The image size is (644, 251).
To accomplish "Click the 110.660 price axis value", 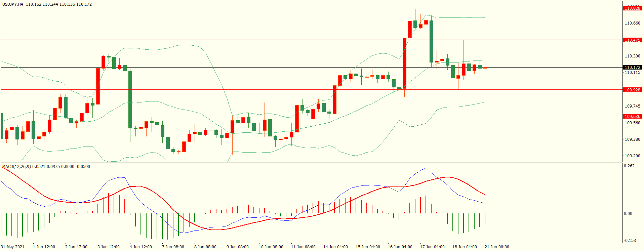I will (632, 23).
